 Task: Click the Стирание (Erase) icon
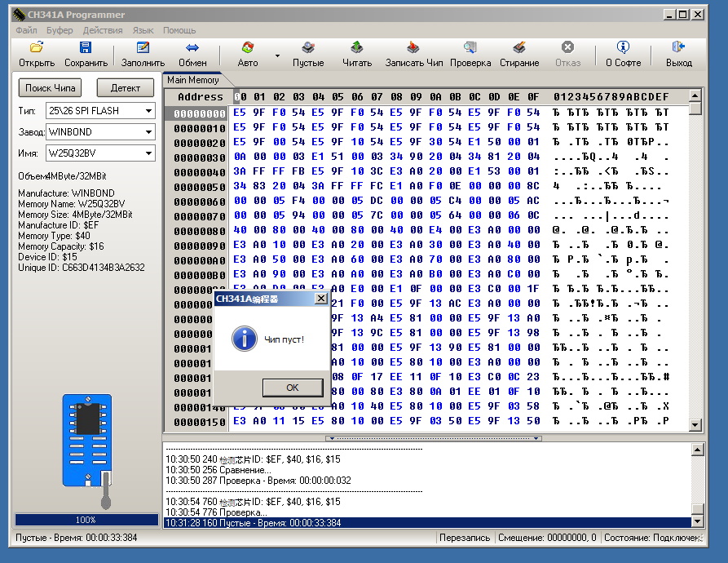click(519, 48)
